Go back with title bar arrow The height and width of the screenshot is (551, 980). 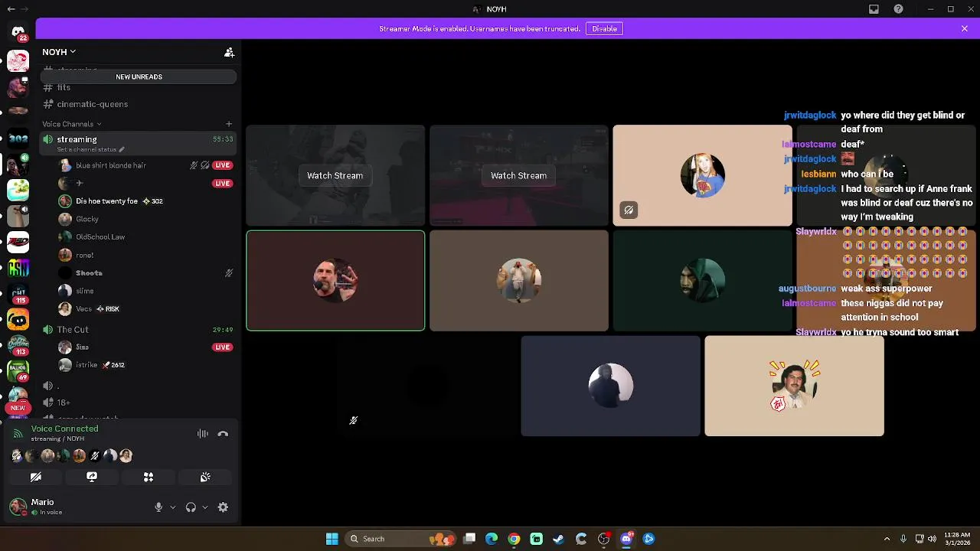point(11,9)
